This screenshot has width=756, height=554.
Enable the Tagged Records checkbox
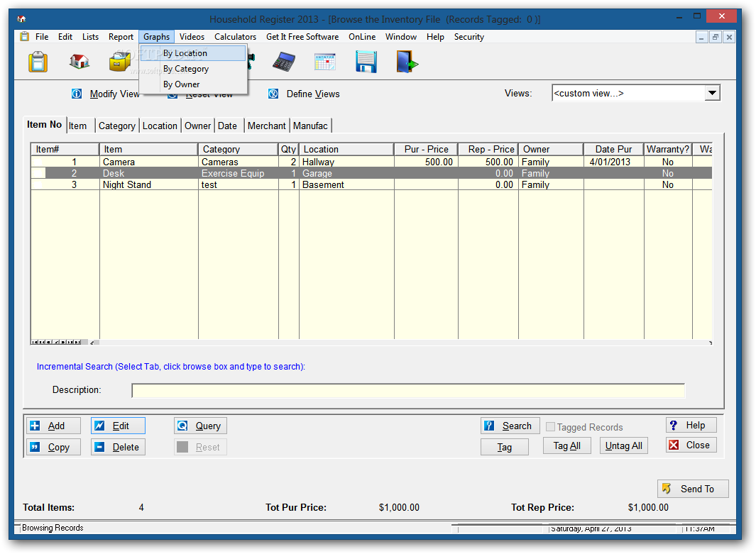550,427
